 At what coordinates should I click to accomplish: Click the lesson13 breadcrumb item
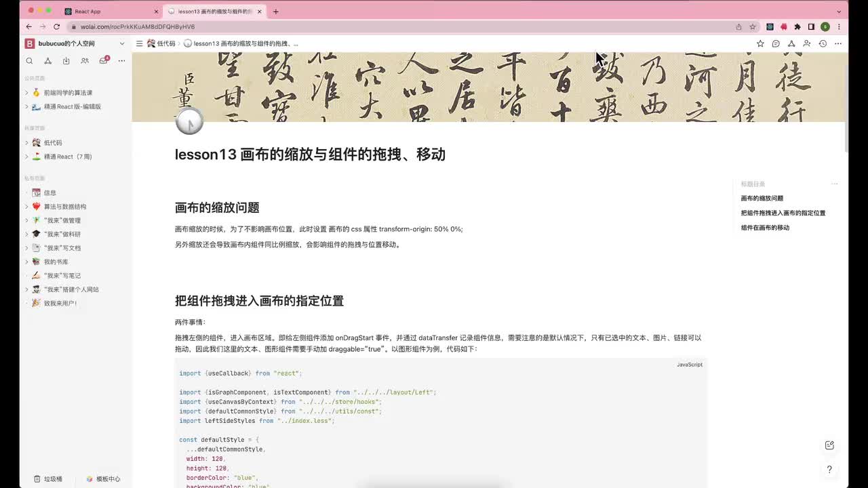click(241, 43)
